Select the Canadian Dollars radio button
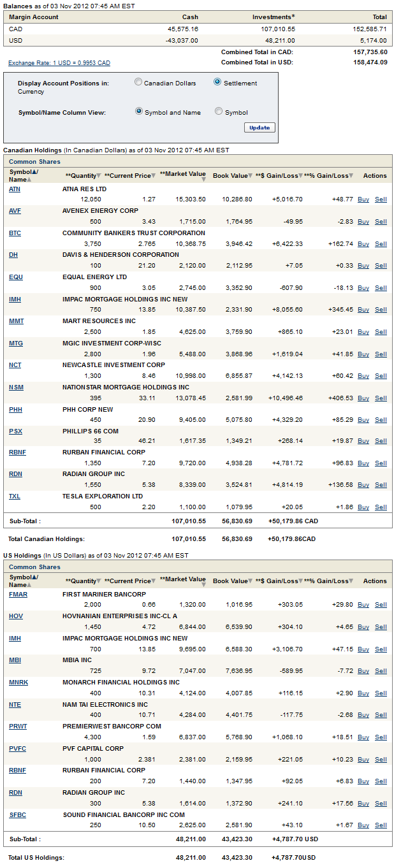This screenshot has height=868, width=401. 138,82
